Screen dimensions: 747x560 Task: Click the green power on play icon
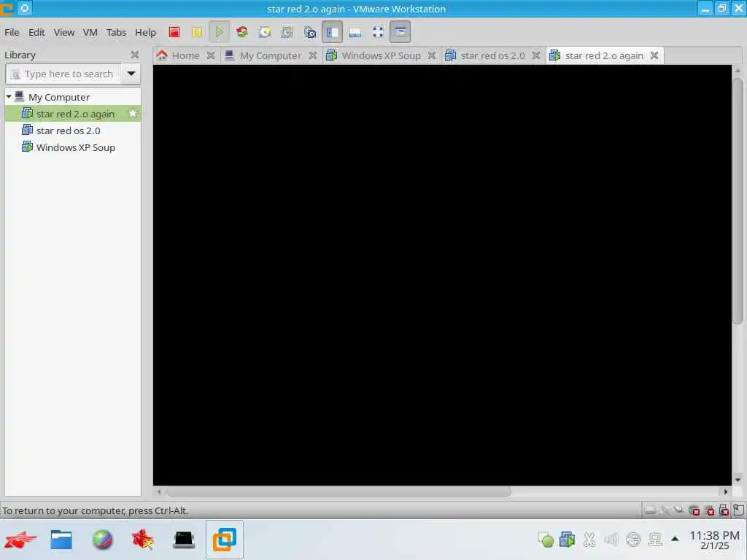point(219,32)
